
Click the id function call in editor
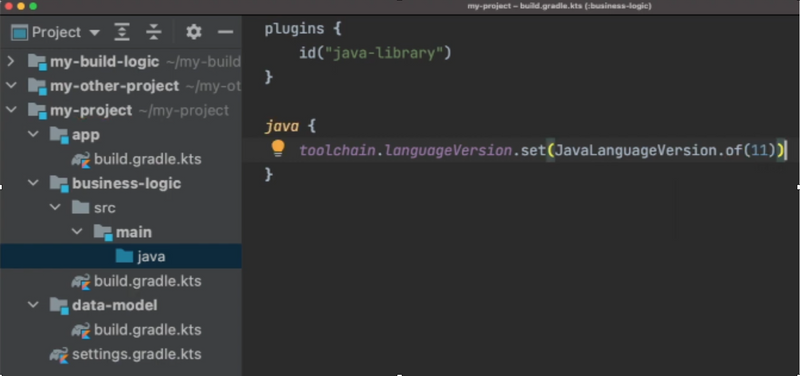point(307,53)
